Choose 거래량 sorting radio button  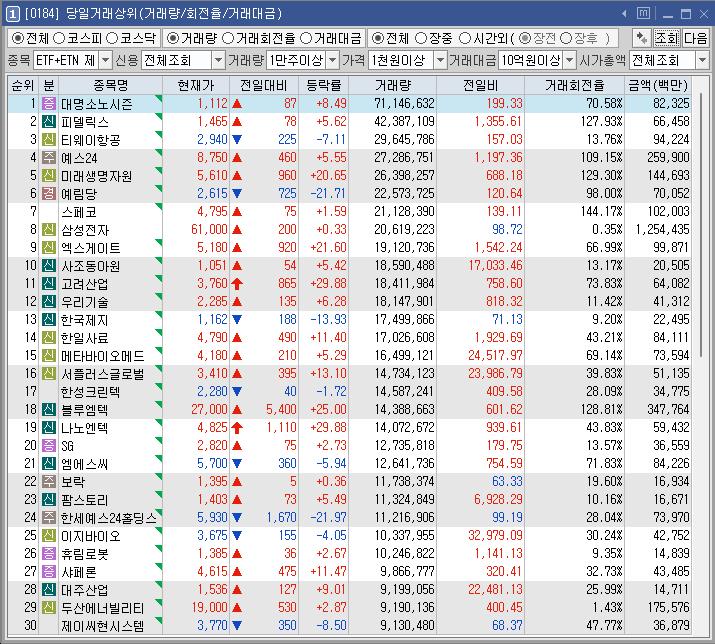pos(172,38)
